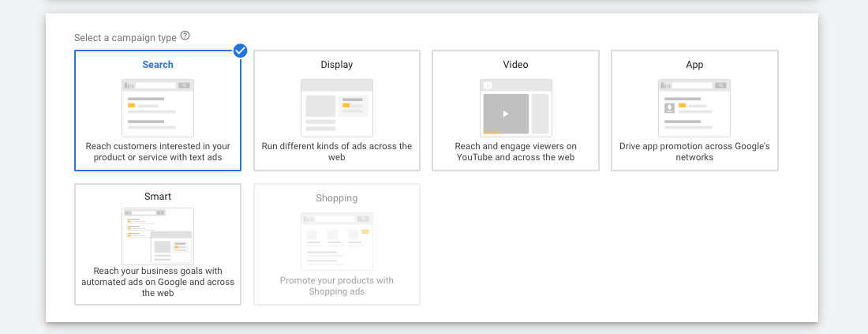
Task: Click the 'Shopping' card title text
Action: click(337, 197)
